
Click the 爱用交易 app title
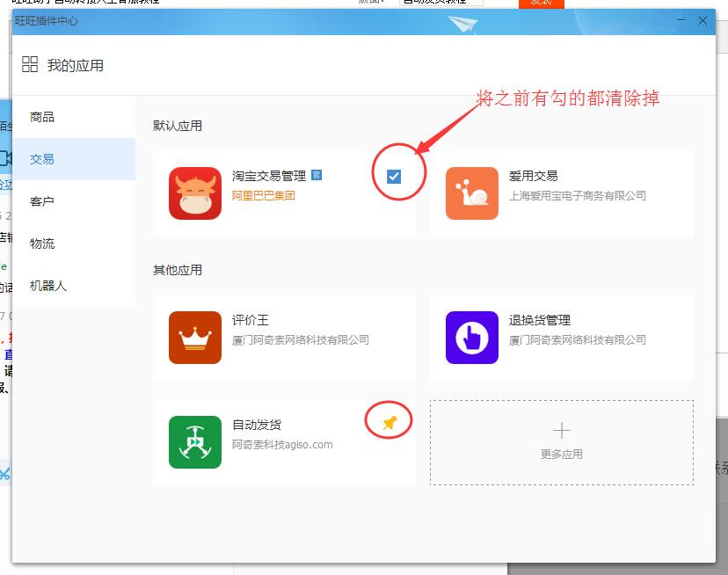coord(533,176)
